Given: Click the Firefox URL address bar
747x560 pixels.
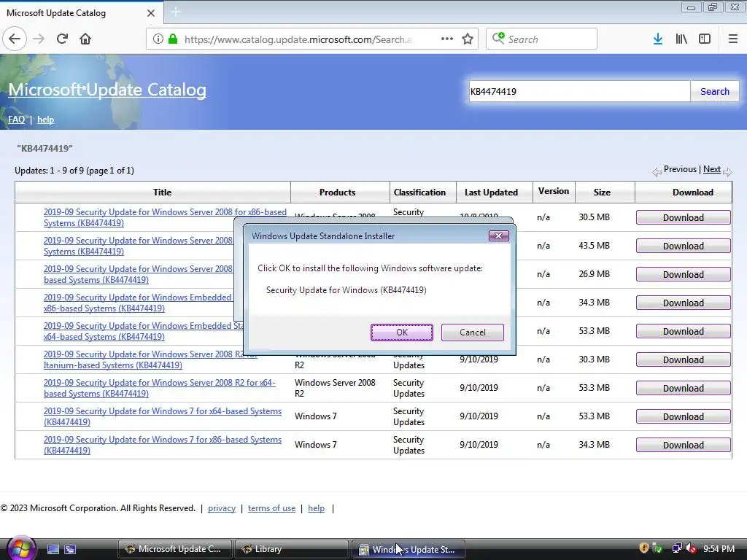Looking at the screenshot, I should (x=312, y=39).
